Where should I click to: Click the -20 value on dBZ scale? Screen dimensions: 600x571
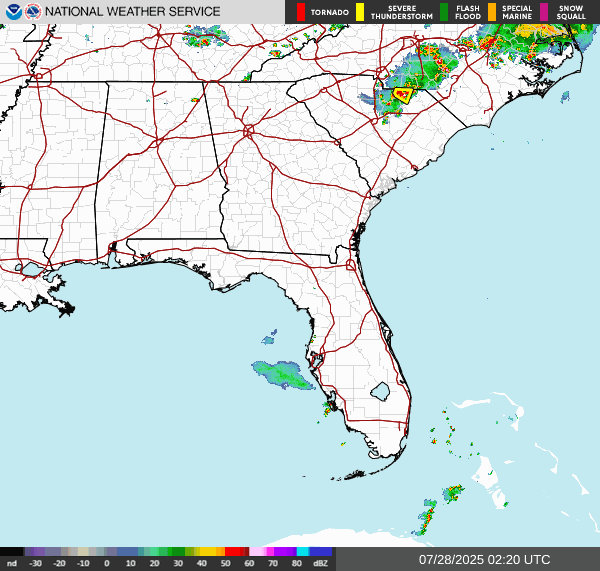(x=59, y=563)
